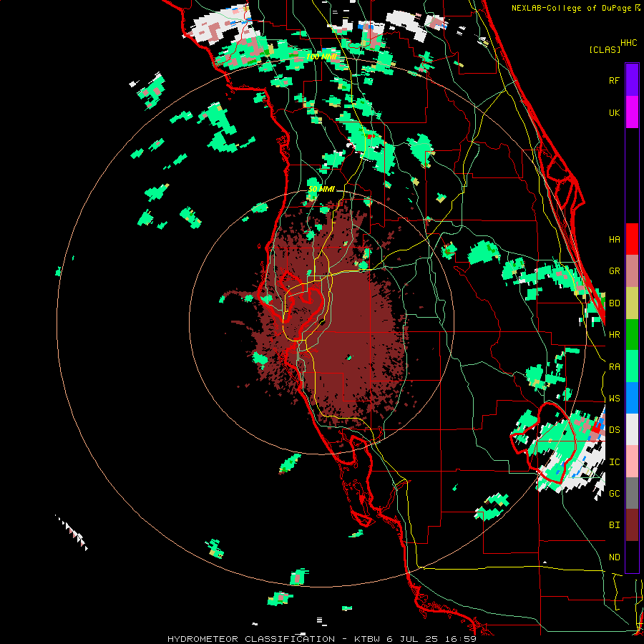
Task: Click the BI legend label
Action: point(614,525)
